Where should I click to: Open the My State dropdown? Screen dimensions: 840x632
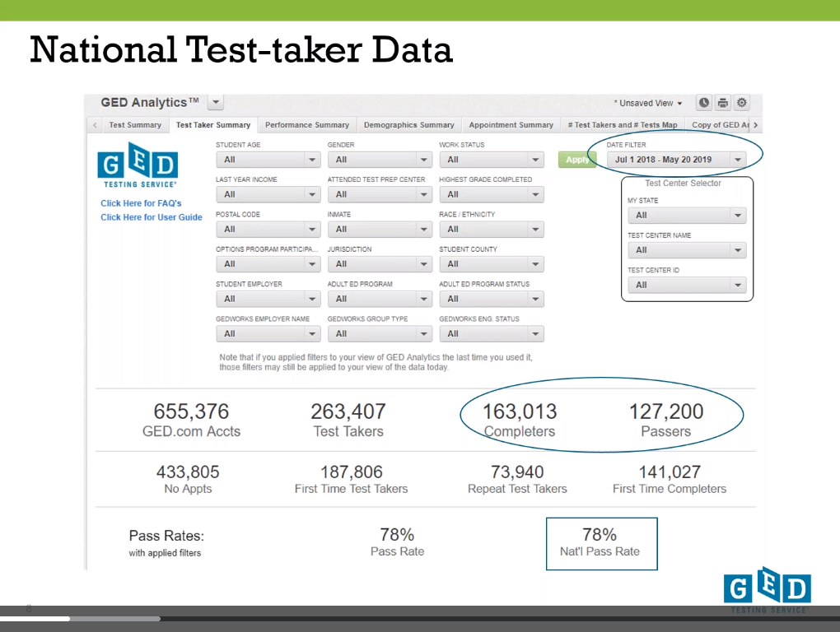[687, 216]
